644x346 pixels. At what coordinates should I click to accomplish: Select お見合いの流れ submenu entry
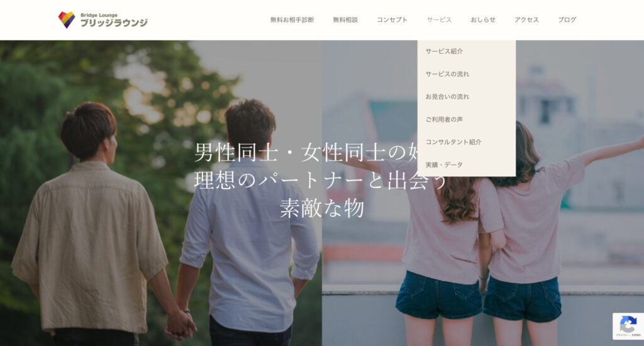[x=447, y=96]
